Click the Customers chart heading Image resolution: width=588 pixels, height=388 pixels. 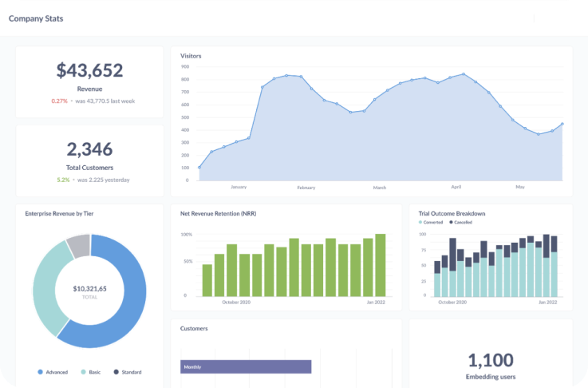point(194,328)
